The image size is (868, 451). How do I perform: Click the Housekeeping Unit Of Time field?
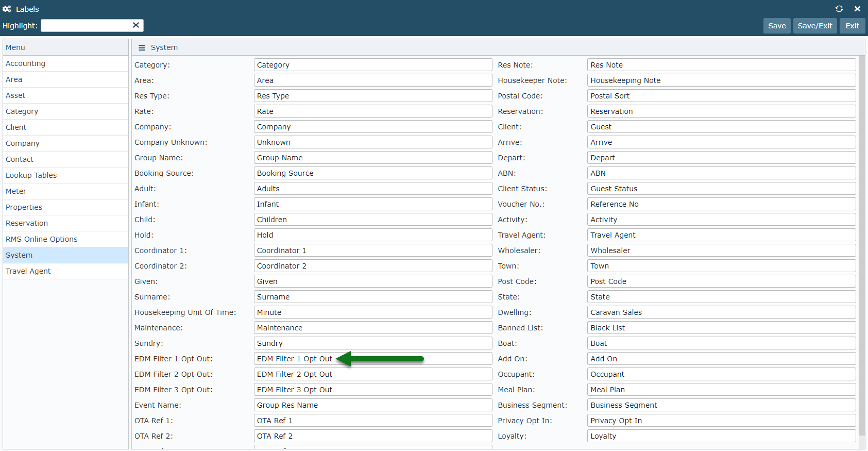pos(373,312)
